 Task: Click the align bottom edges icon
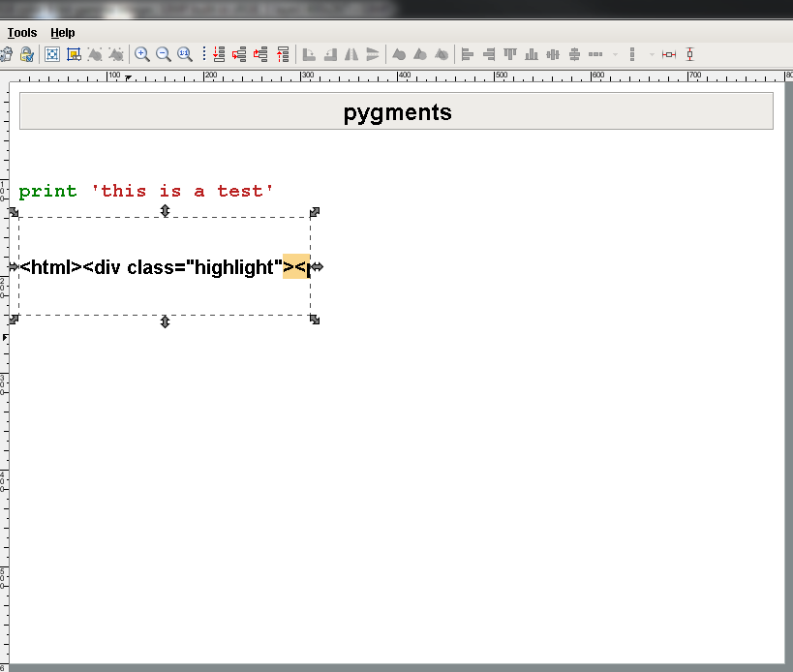tap(532, 54)
